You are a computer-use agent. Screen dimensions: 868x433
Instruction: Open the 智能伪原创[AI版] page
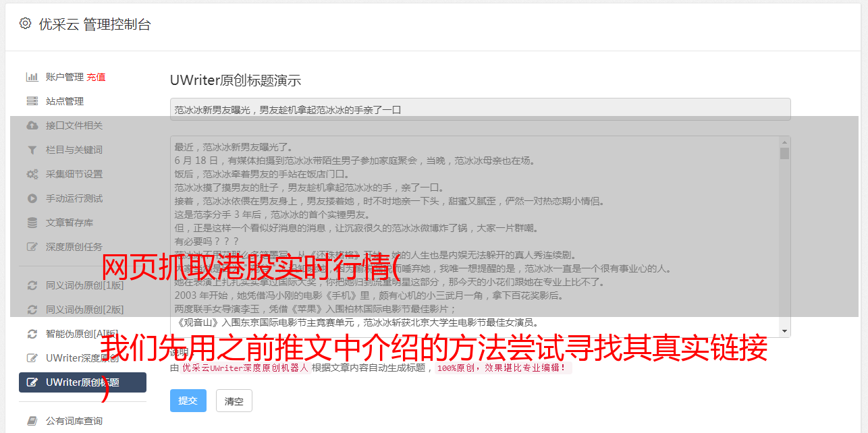82,334
